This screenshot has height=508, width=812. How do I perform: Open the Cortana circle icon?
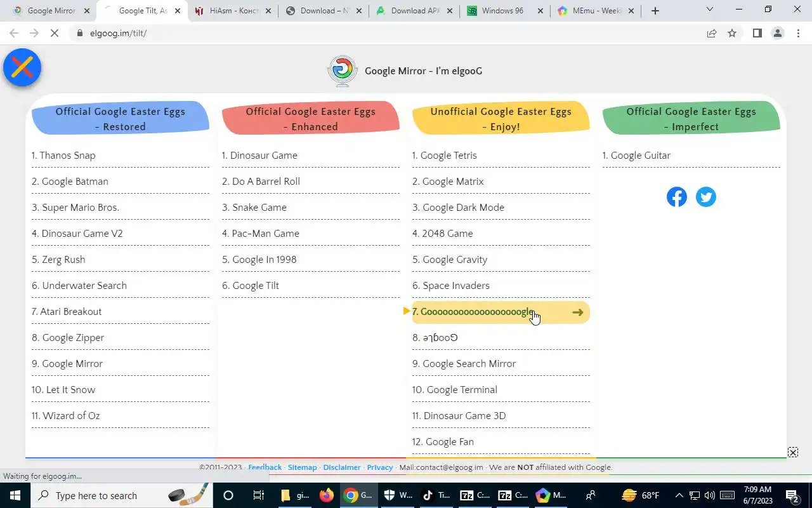pyautogui.click(x=228, y=495)
